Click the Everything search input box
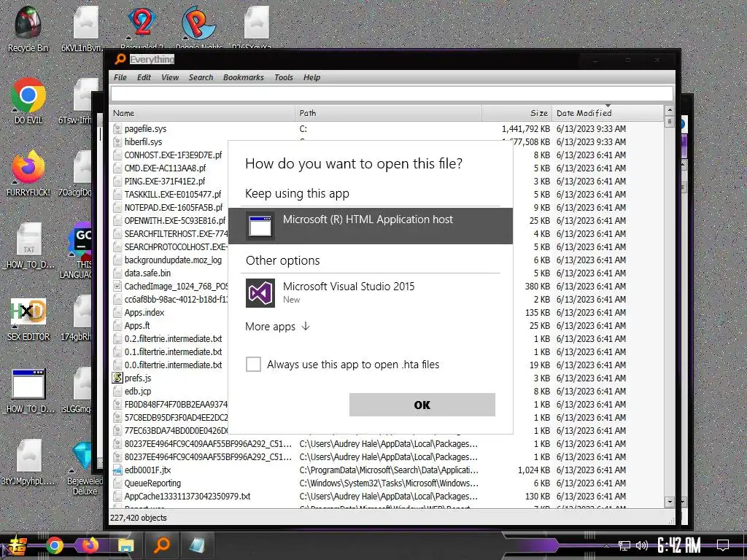 pyautogui.click(x=392, y=93)
